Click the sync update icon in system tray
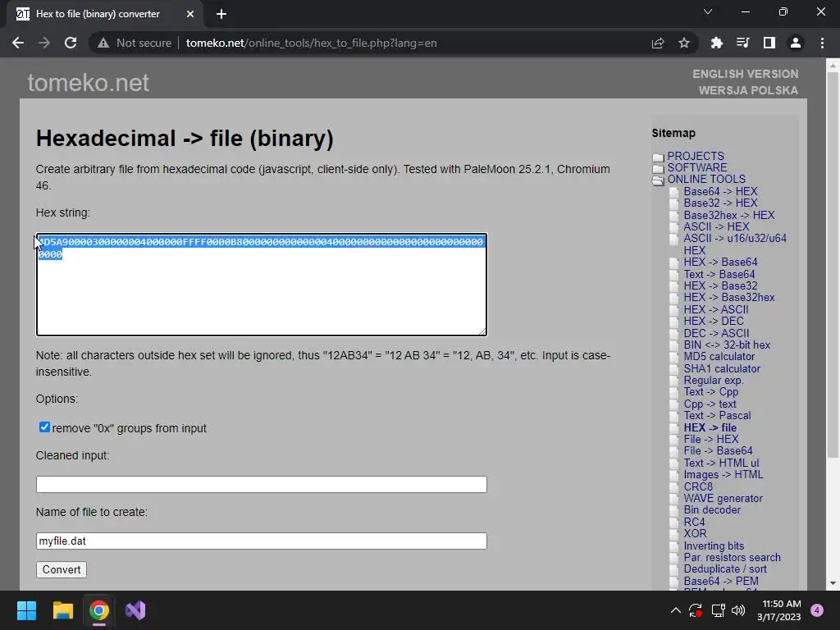The height and width of the screenshot is (630, 840). coord(696,610)
